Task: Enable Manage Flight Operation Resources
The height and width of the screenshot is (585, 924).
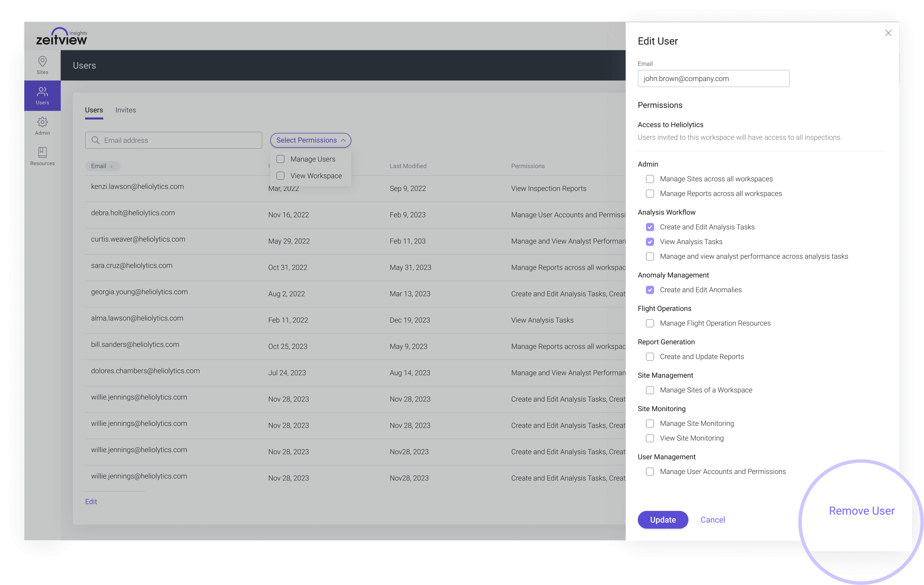Action: [x=650, y=323]
